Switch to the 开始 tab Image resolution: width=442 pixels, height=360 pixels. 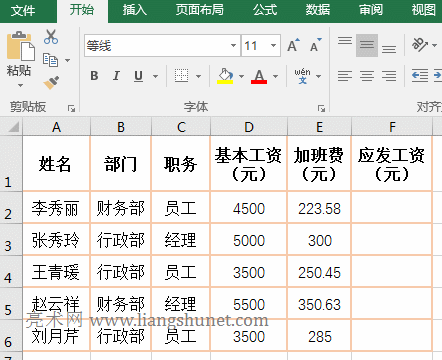tap(82, 10)
